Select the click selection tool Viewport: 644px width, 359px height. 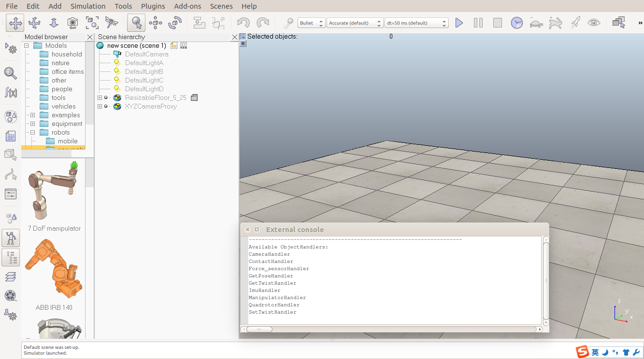click(x=136, y=23)
